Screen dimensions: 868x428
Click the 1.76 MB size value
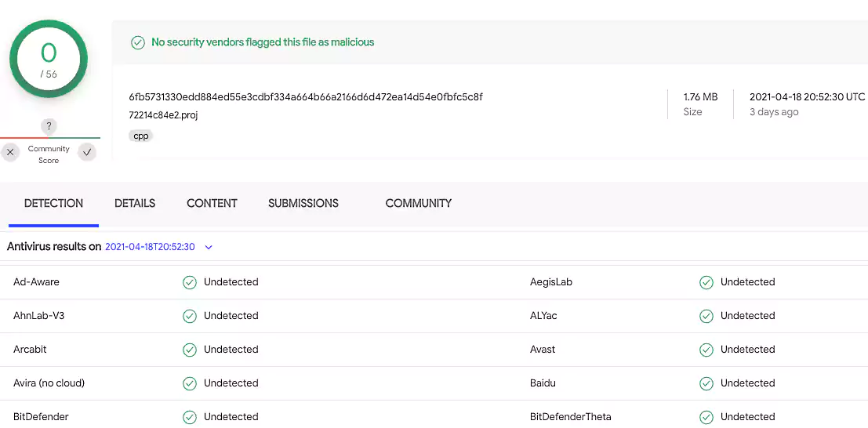[x=700, y=97]
